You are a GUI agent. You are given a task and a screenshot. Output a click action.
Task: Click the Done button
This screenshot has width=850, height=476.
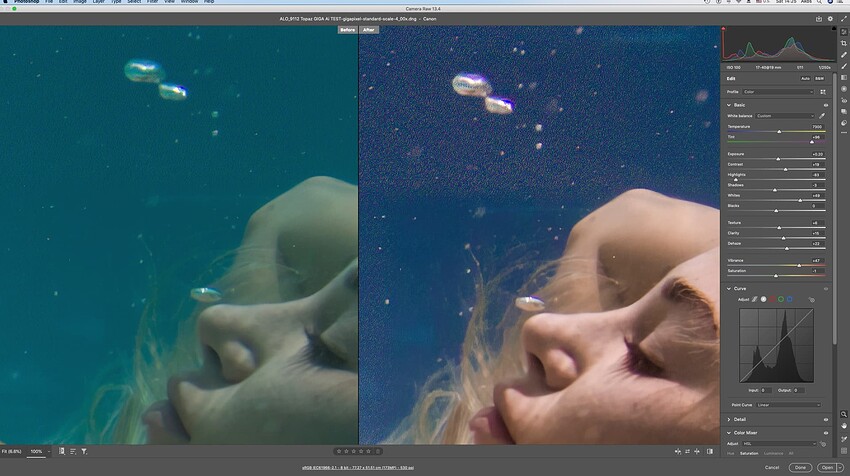(798, 467)
